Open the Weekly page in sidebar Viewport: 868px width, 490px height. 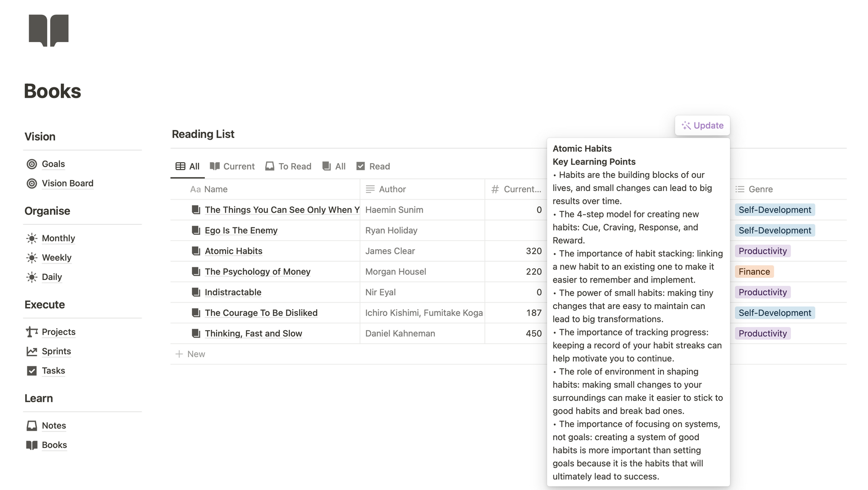tap(56, 257)
